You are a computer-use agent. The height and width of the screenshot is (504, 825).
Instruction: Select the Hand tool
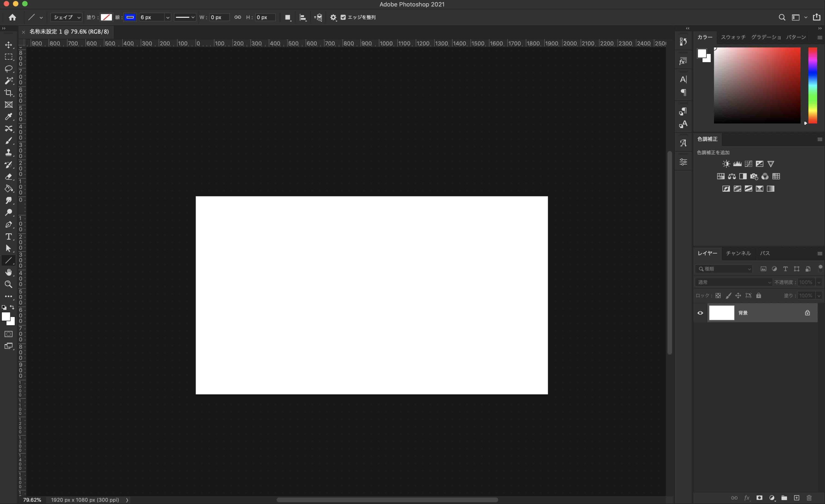pyautogui.click(x=9, y=272)
